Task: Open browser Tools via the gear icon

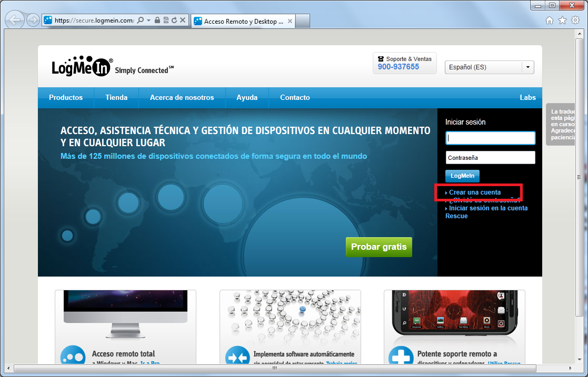Action: (575, 19)
